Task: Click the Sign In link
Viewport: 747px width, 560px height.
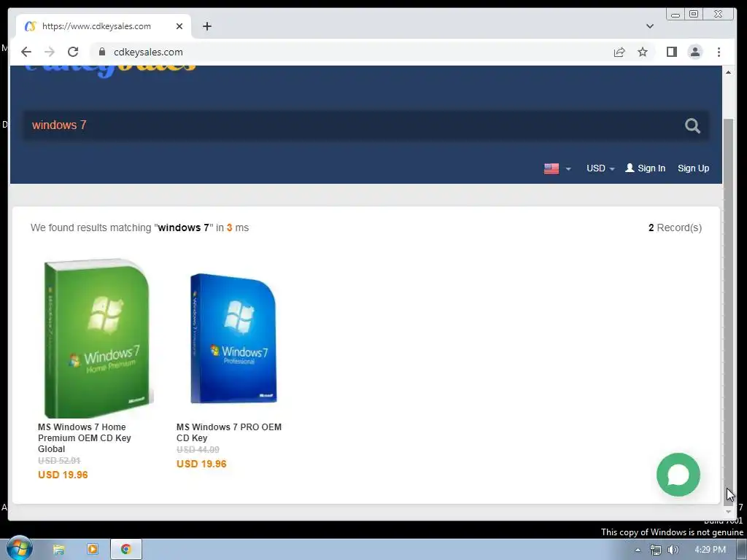Action: coord(645,168)
